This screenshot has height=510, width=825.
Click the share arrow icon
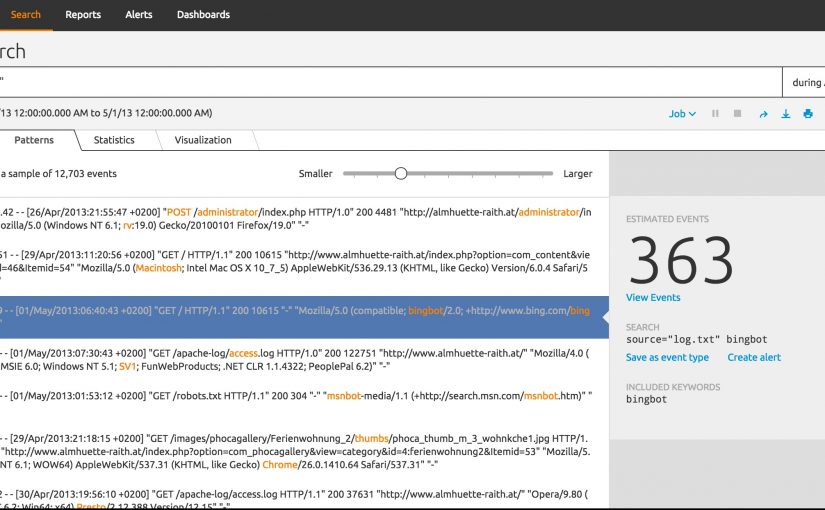tap(763, 114)
